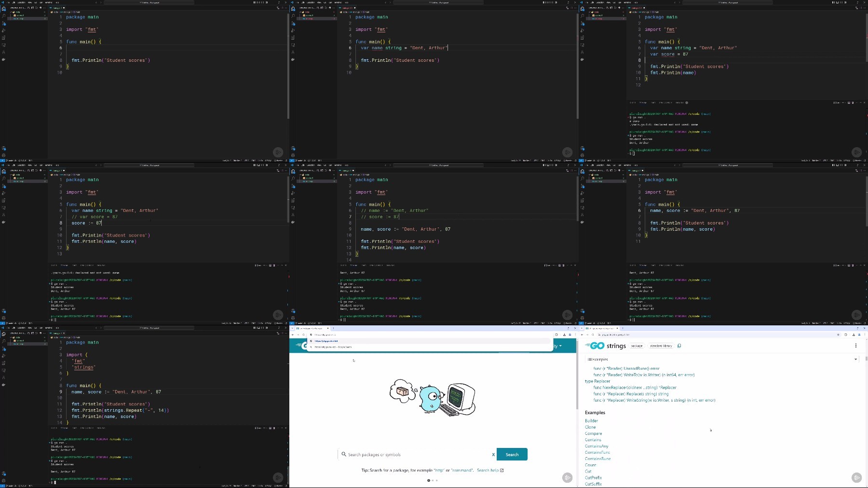This screenshot has height=488, width=868.
Task: Open downloads icon in strings docs browser
Action: (854, 335)
